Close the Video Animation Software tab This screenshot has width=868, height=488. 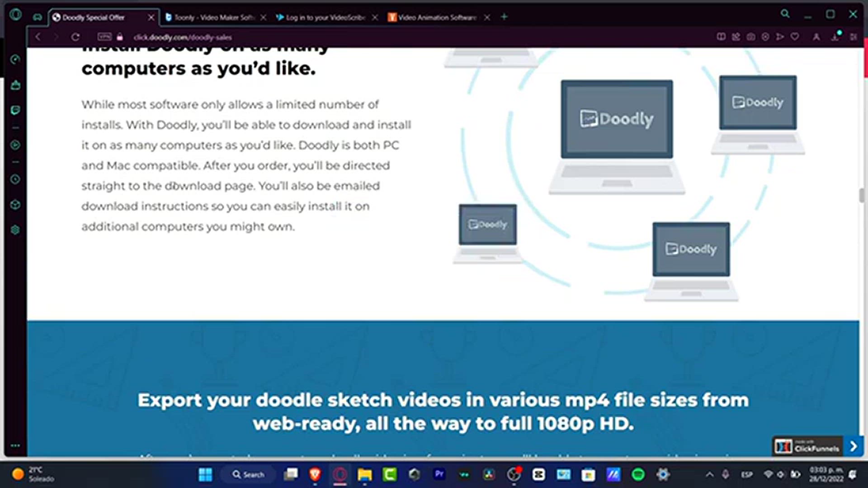[x=487, y=17]
